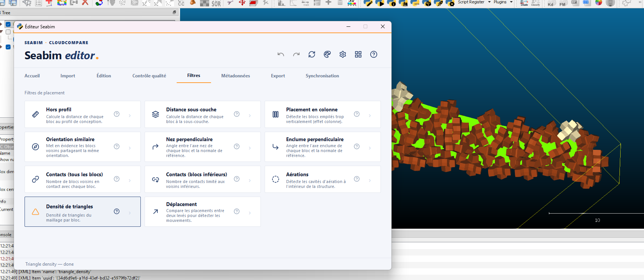644x280 pixels.
Task: Click the FM toolbar icon
Action: 562,3
